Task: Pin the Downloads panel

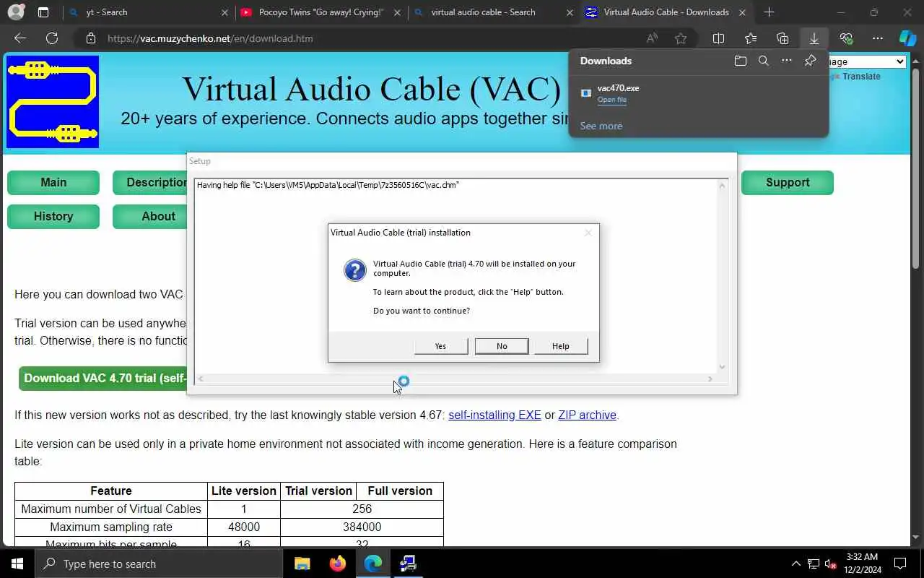Action: click(x=810, y=61)
